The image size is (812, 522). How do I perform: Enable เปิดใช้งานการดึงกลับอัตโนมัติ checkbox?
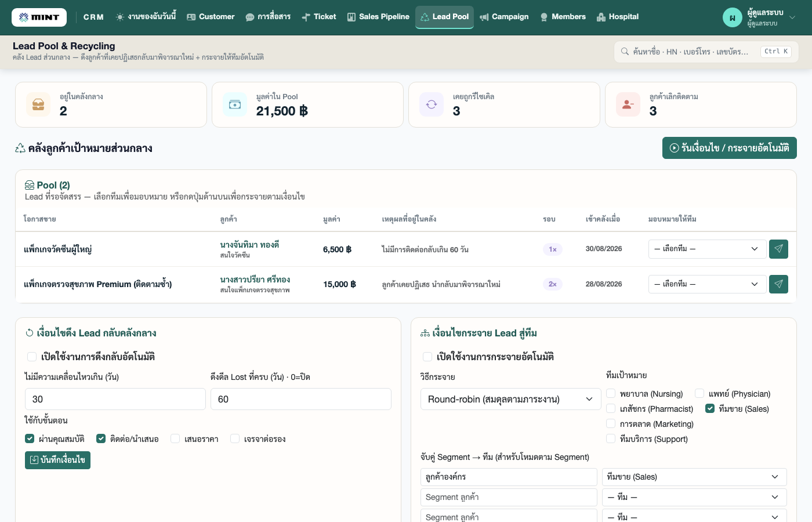[x=32, y=357]
